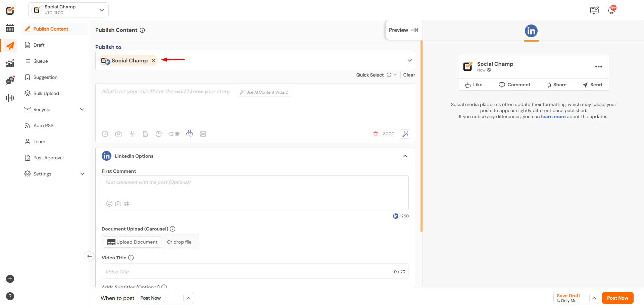Click the Upload Document button
644x308 pixels.
[x=133, y=242]
